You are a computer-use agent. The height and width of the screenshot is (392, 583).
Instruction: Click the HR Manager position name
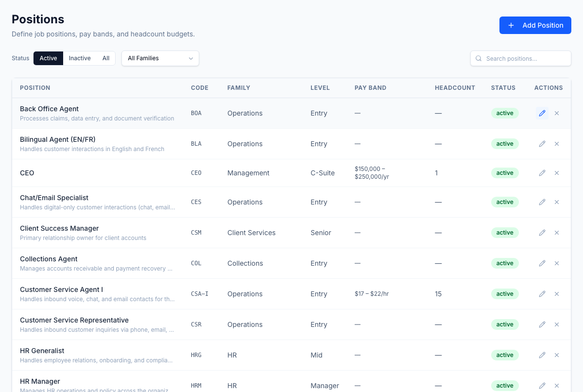tap(40, 381)
